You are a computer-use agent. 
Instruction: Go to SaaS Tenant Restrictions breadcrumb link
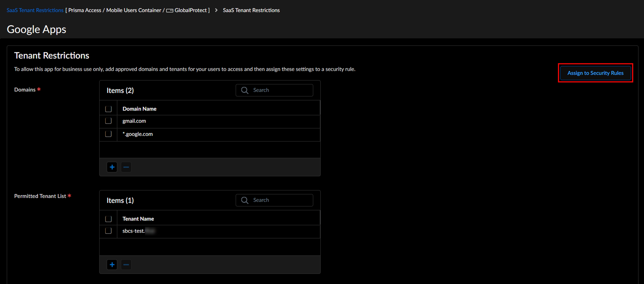pos(35,10)
